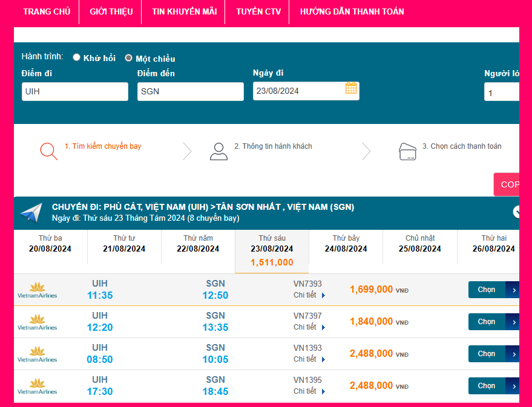Click Vietnam Airlines logo for flight VN7393
This screenshot has width=532, height=407.
[38, 290]
